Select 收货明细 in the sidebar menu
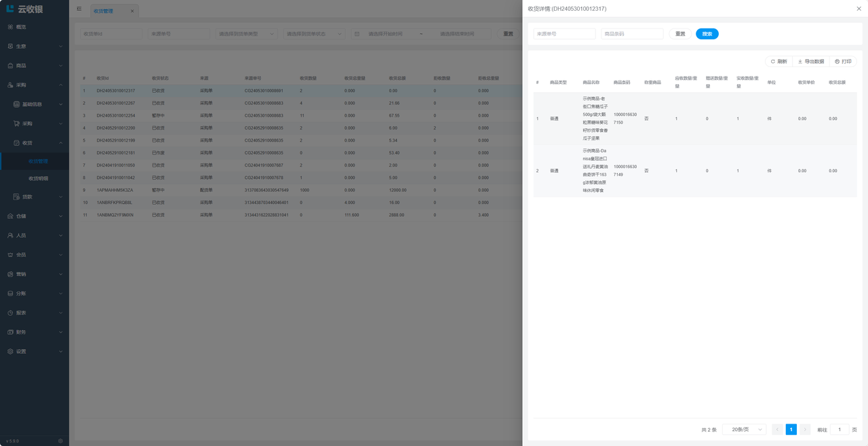Image resolution: width=868 pixels, height=446 pixels. tap(39, 178)
